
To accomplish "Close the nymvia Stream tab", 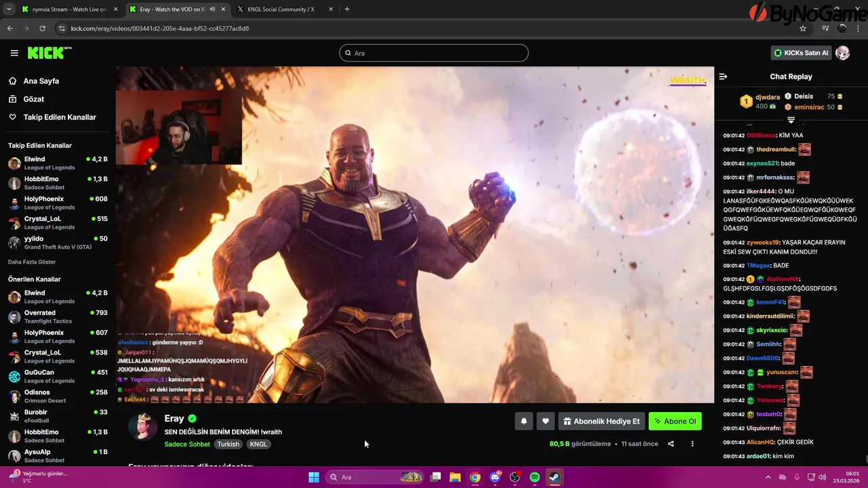I will pyautogui.click(x=115, y=9).
